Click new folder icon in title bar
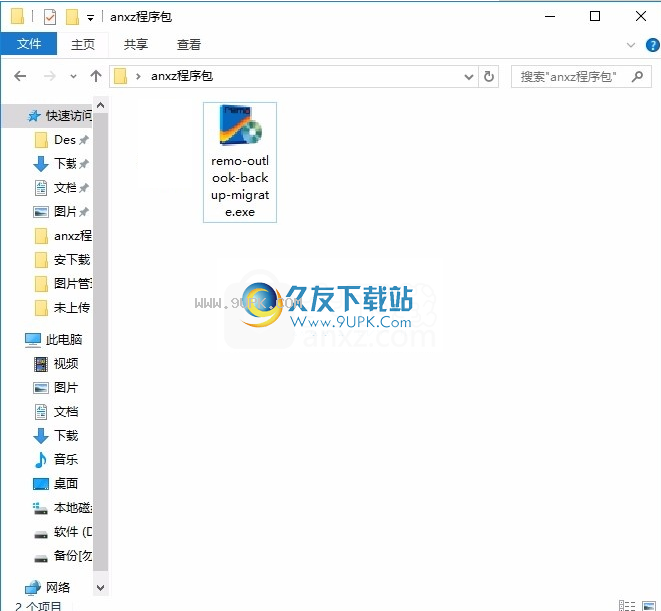Viewport: 661px width, 611px height. coord(73,17)
